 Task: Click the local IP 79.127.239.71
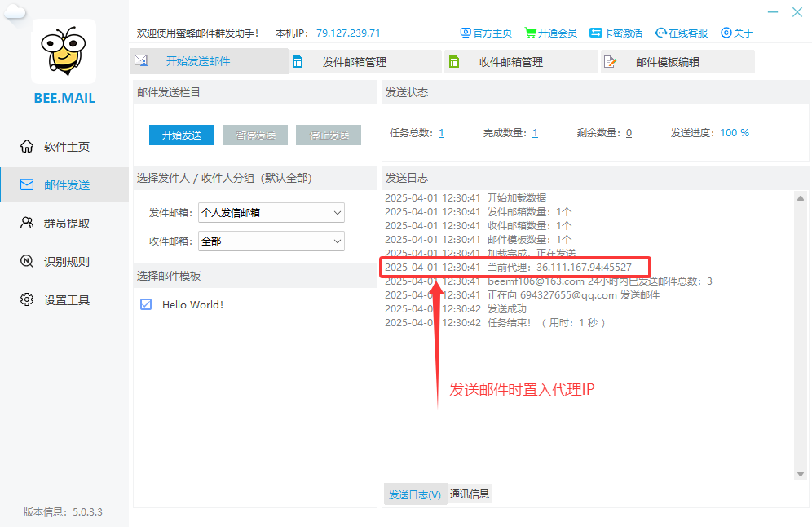(348, 33)
